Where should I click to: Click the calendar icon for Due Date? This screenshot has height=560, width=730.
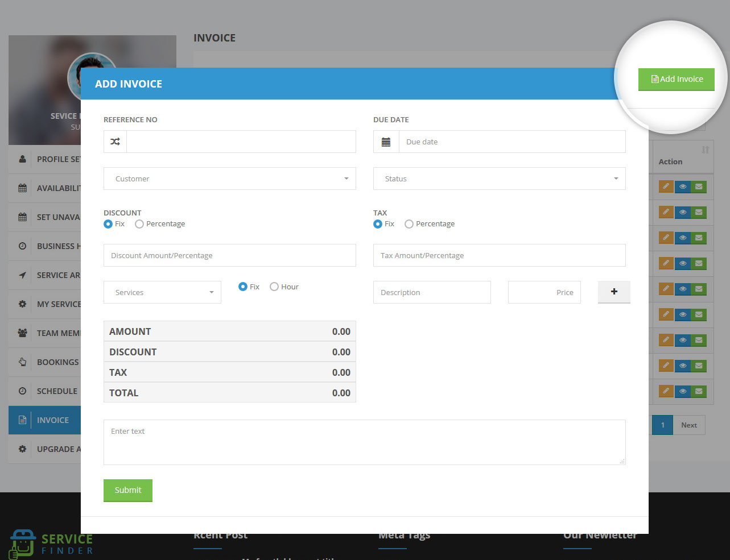click(x=386, y=142)
